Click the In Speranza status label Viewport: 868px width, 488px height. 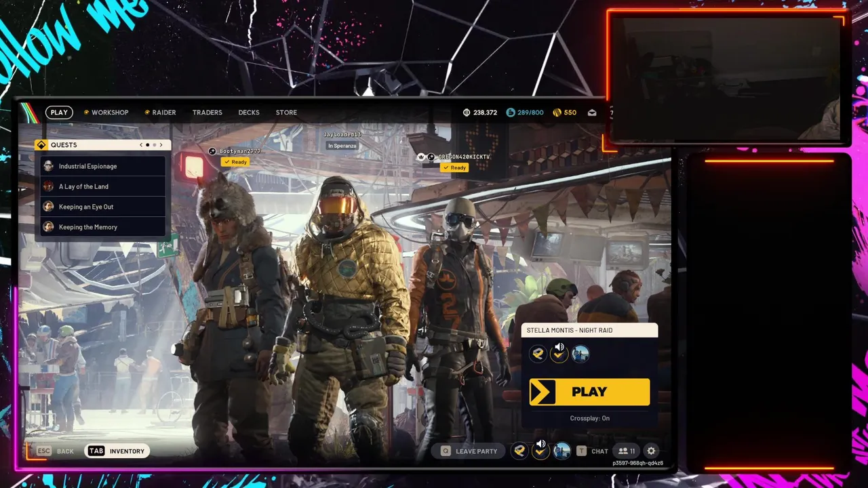click(342, 146)
